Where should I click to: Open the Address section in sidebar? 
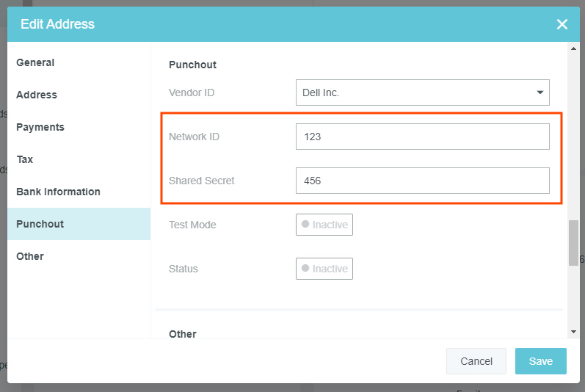point(37,95)
